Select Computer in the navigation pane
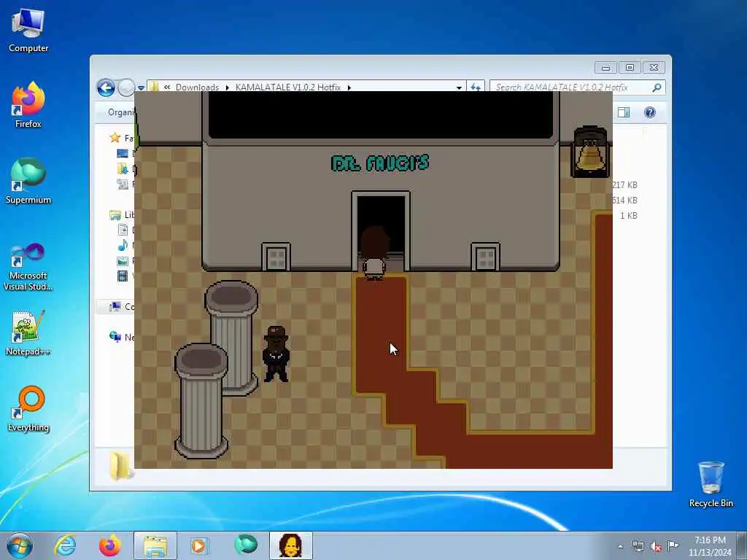 (x=121, y=307)
